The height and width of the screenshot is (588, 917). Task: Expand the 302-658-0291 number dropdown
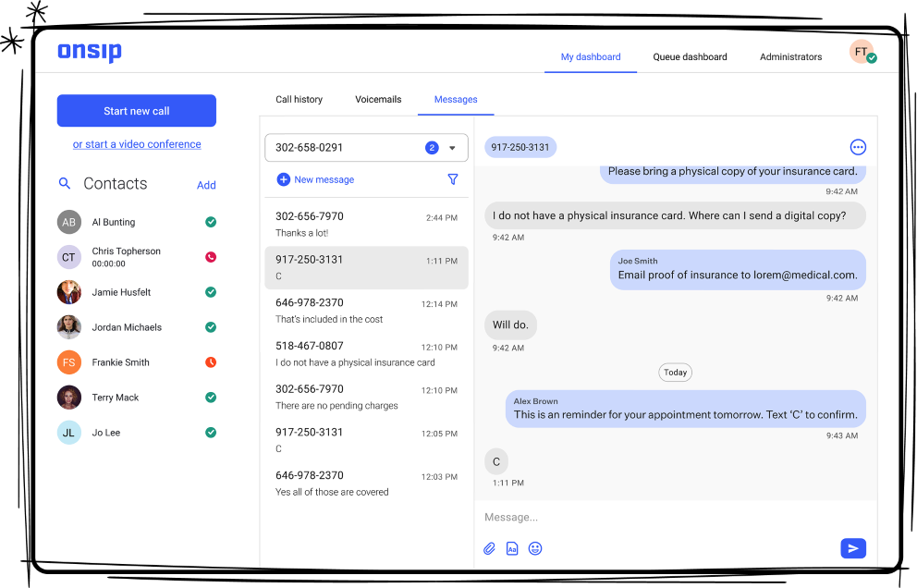[452, 147]
